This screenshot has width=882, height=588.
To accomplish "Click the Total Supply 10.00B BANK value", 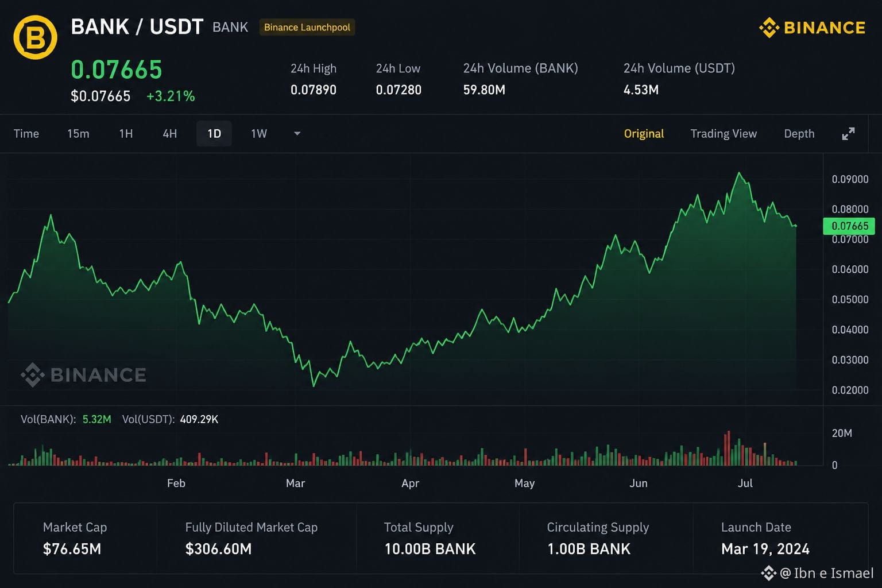I will point(430,550).
